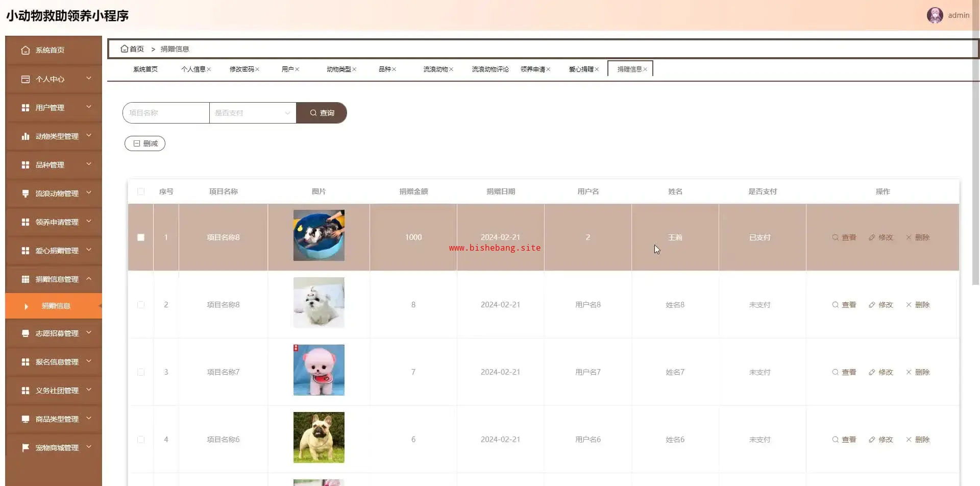Switch to the 用户 tab
The height and width of the screenshot is (486, 980).
(287, 69)
